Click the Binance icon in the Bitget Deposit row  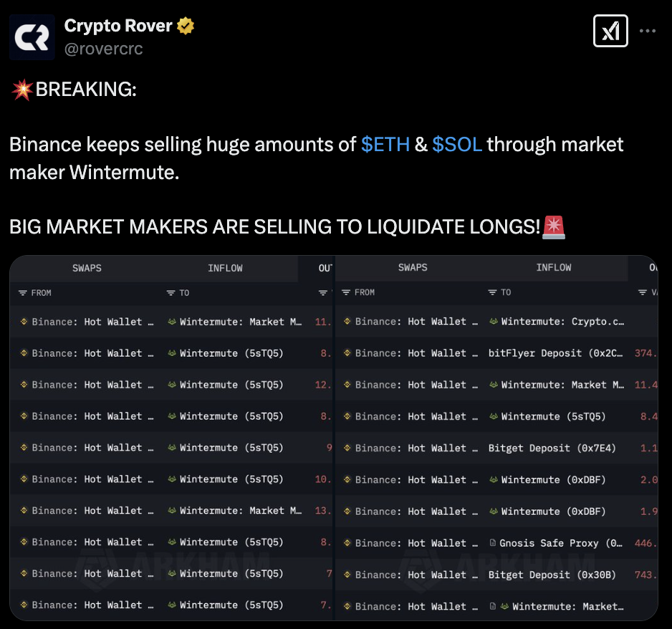[x=347, y=448]
